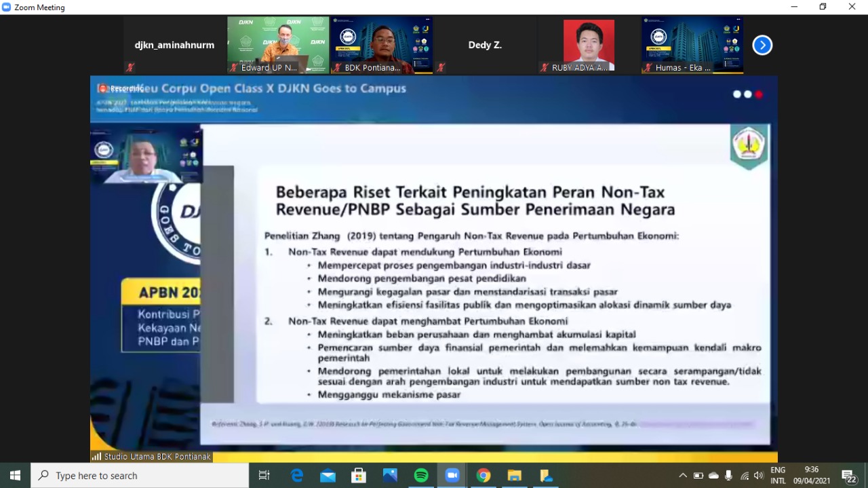Open the Windows Start menu
868x488 pixels.
click(15, 476)
